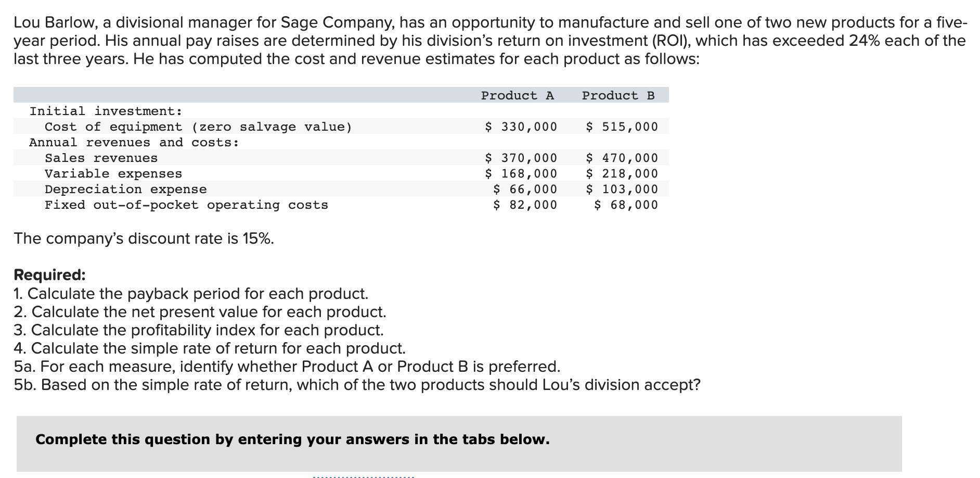Click the Initial investment row heading
Image resolution: width=980 pixels, height=478 pixels.
tap(106, 111)
